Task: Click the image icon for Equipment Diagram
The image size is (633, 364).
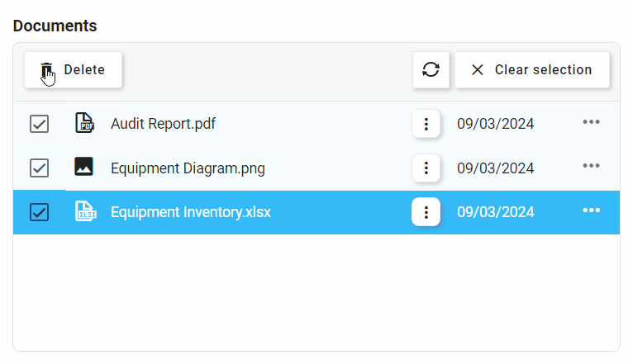Action: (x=83, y=167)
